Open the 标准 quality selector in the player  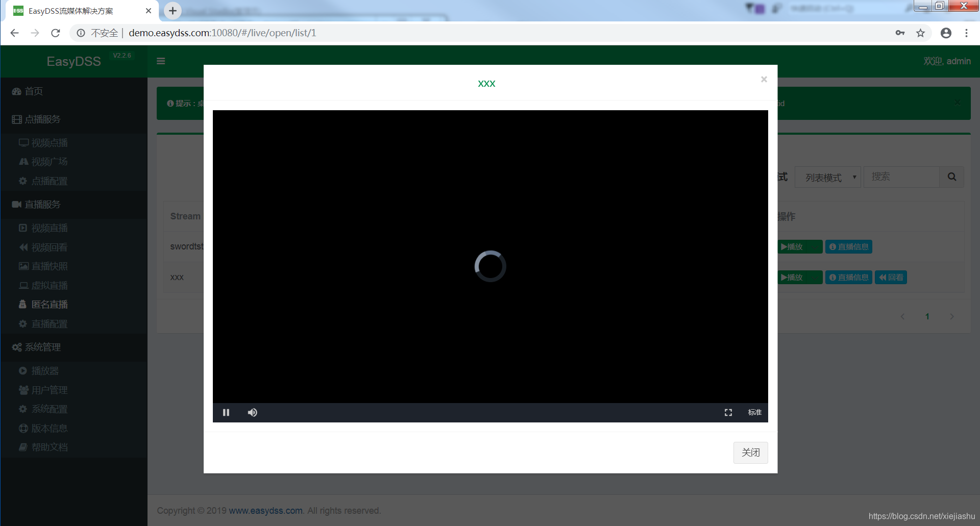(x=754, y=412)
